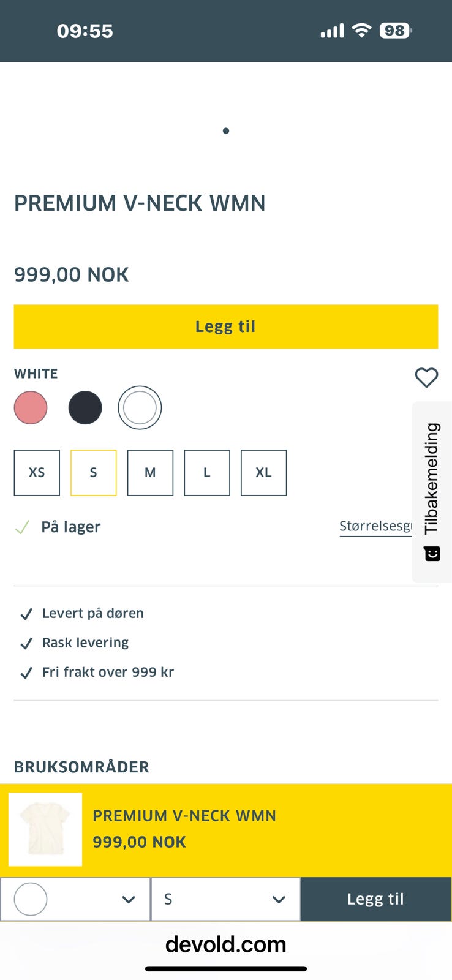This screenshot has height=980, width=452.
Task: Pick the dark navy color swatch
Action: pos(85,408)
